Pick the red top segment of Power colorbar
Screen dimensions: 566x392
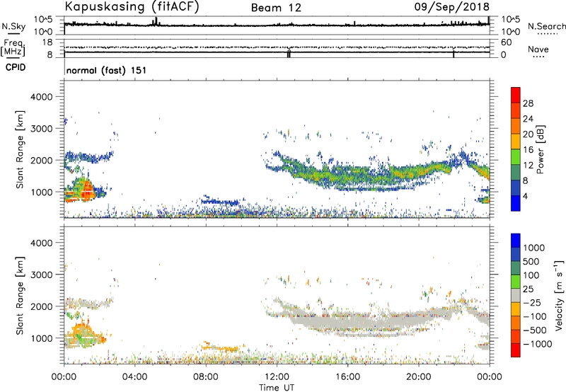[x=516, y=96]
